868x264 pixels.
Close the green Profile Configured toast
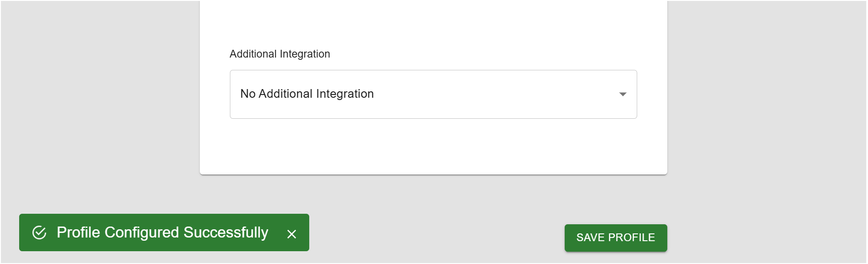[291, 234]
